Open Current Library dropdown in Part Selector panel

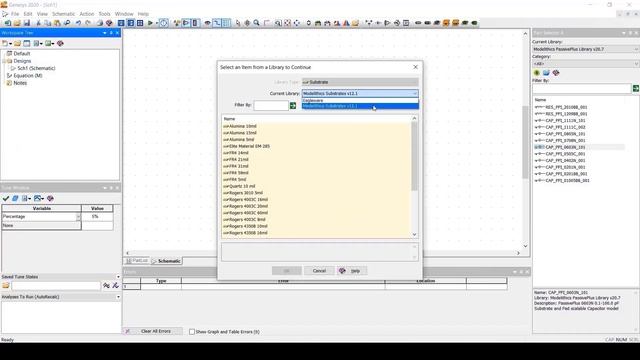586,49
